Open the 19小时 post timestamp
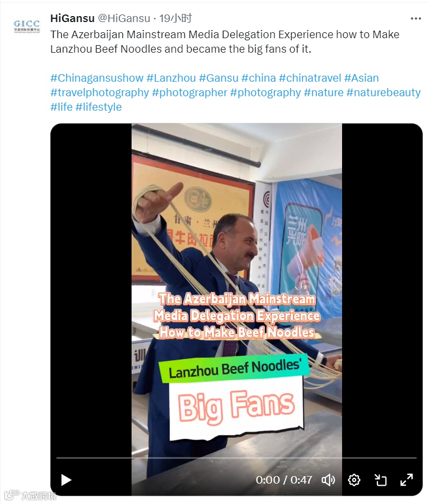 pos(176,18)
